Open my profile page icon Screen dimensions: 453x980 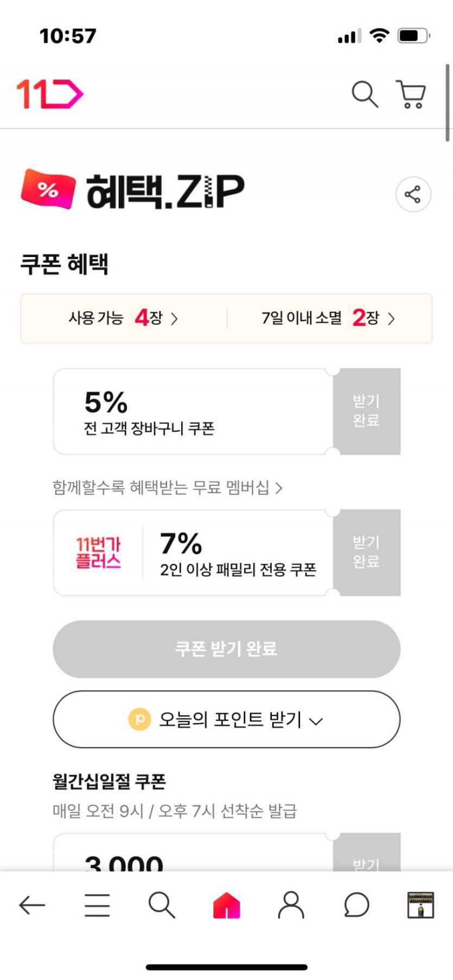click(291, 905)
